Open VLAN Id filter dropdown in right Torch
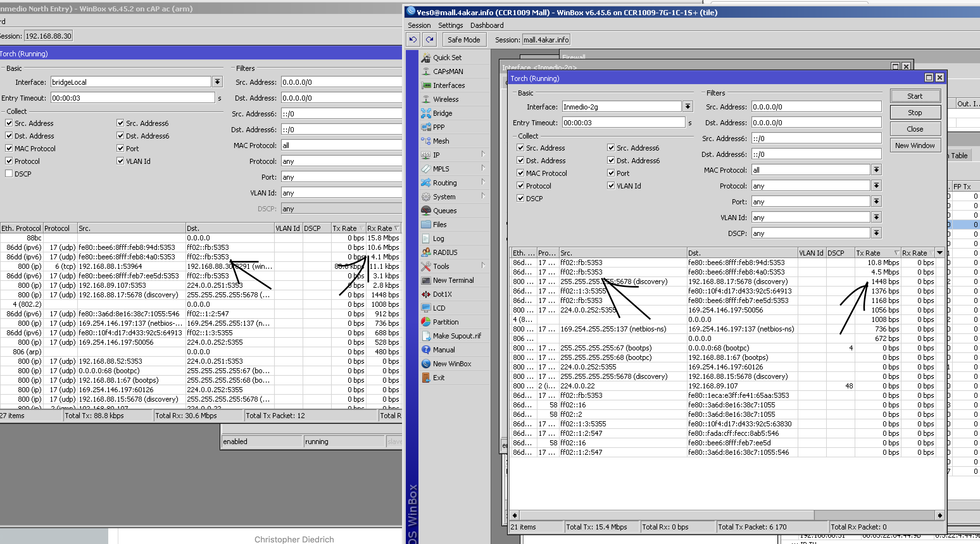 pos(876,217)
